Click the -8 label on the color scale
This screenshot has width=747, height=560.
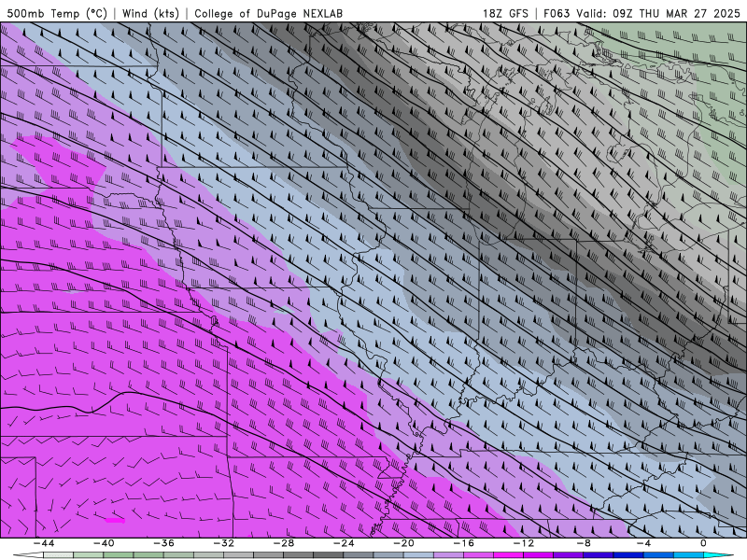pos(584,543)
